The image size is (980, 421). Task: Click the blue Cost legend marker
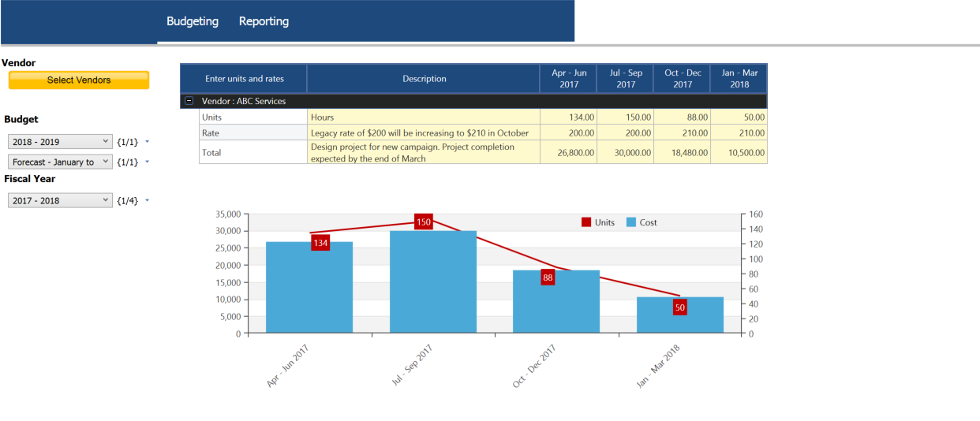pyautogui.click(x=630, y=222)
